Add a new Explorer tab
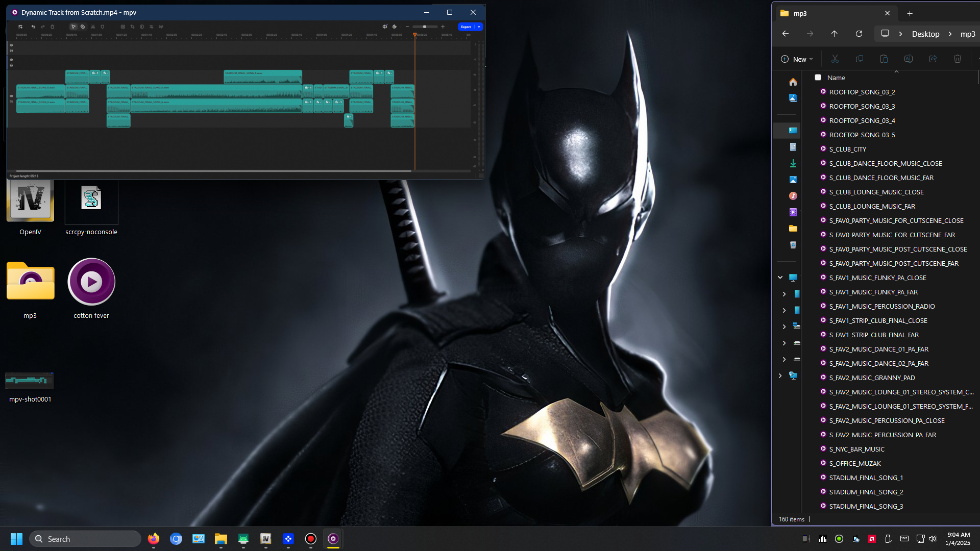Image resolution: width=980 pixels, height=551 pixels. coord(910,13)
